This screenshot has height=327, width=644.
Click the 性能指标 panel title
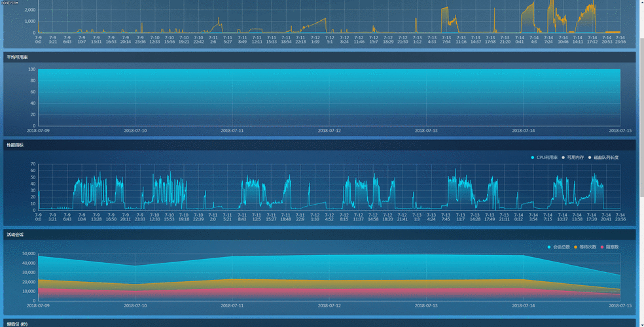tap(15, 145)
